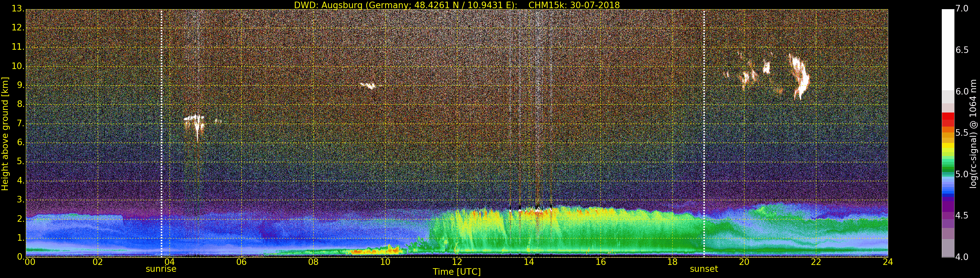Viewport: 980px width, 278px height.
Task: Click the time tick label '10'
Action: 385,262
